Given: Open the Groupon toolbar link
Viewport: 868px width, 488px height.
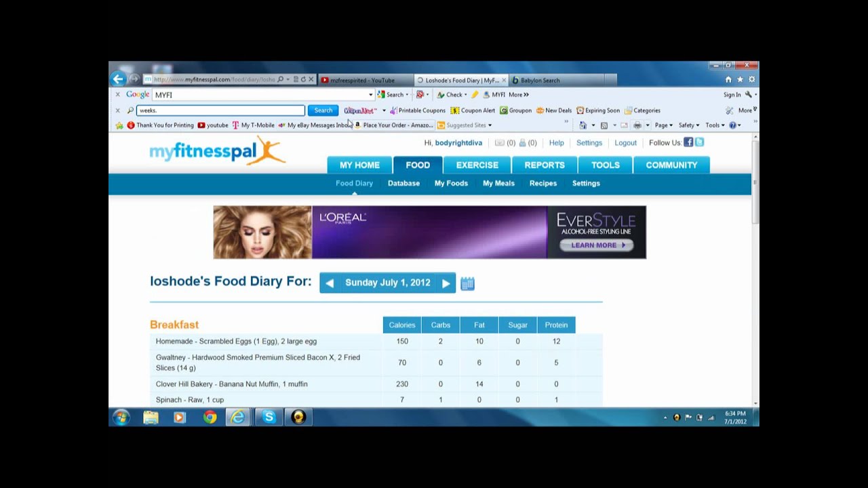Looking at the screenshot, I should coord(515,110).
